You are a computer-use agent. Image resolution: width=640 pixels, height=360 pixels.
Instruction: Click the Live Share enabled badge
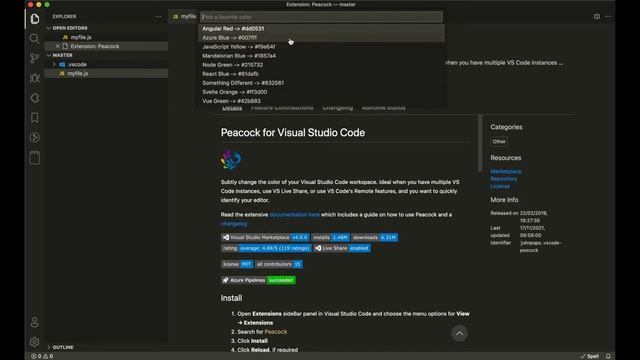342,248
